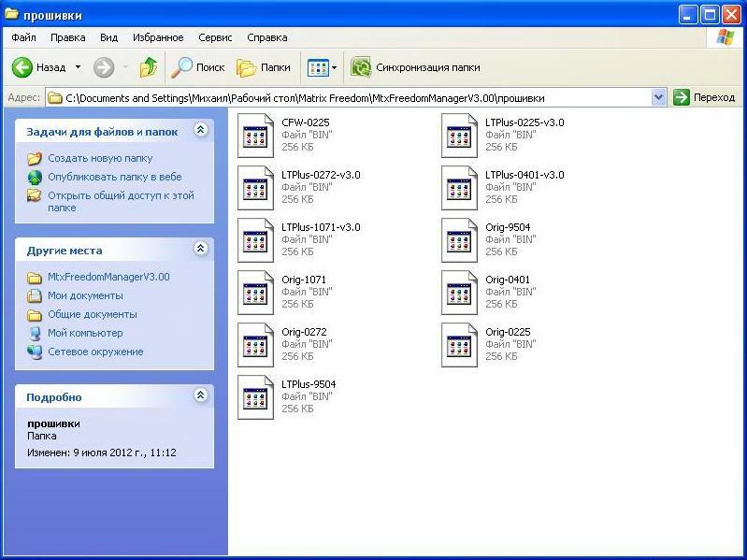Click the 'Мой компьютер' text link

[x=85, y=334]
